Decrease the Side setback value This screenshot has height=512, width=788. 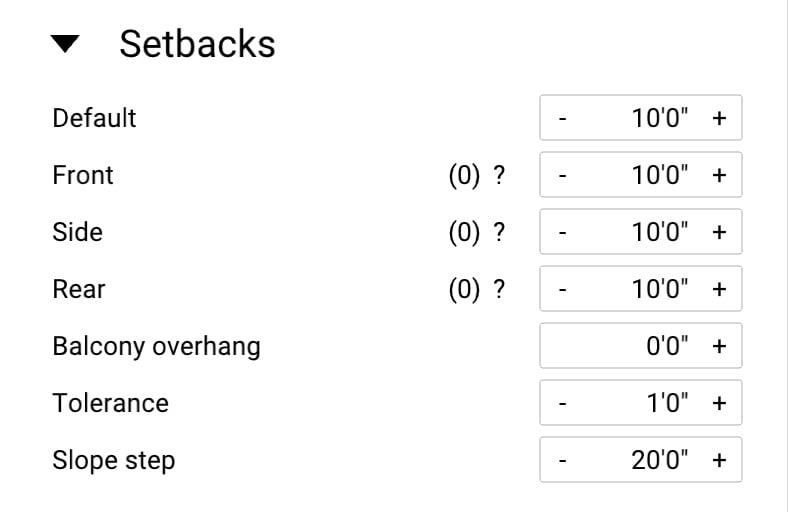563,232
